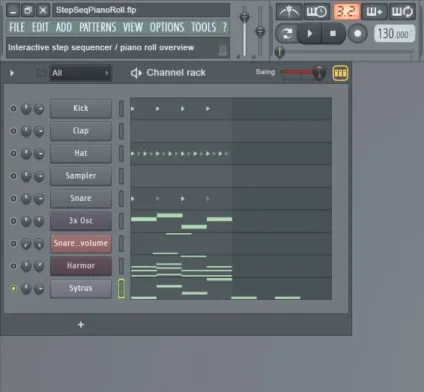Viewport: 424px width, 392px height.
Task: Click the Sampler channel button
Action: coord(81,176)
